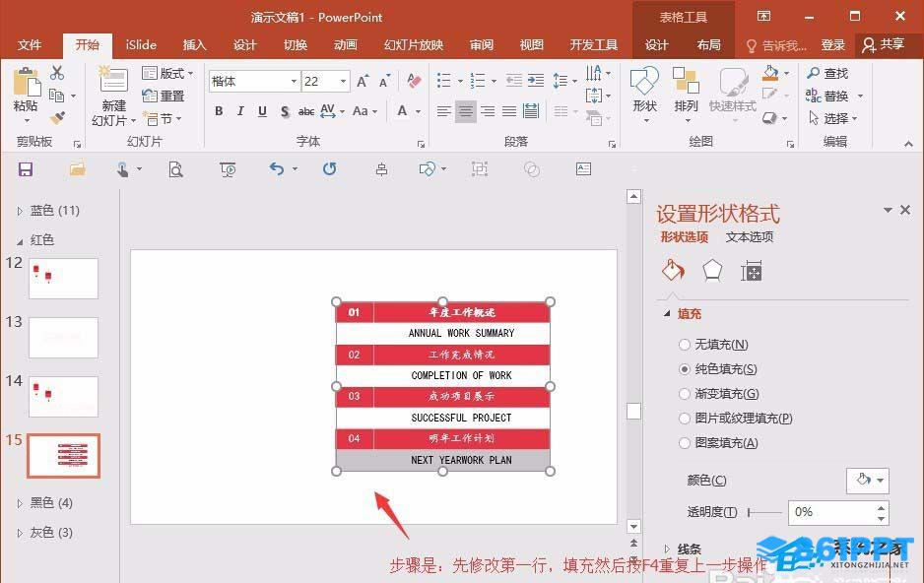This screenshot has height=583, width=924.
Task: Expand the 线条 line section
Action: tap(667, 549)
